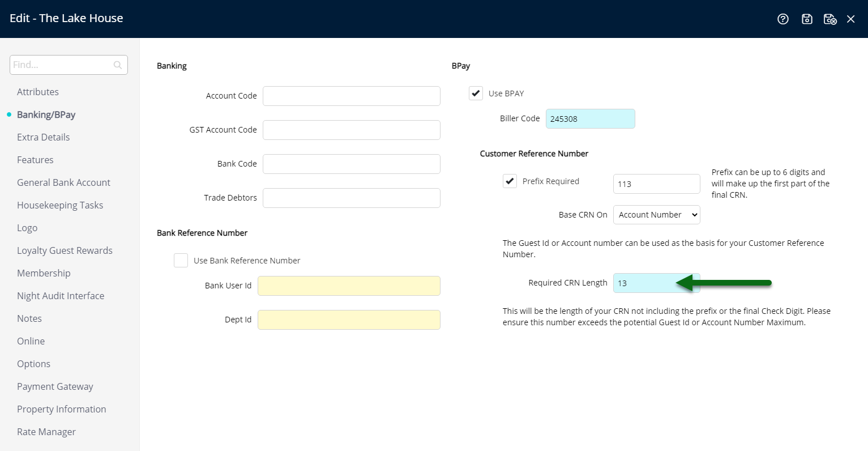Open Payment Gateway section
Viewport: 868px width, 451px height.
coord(55,386)
